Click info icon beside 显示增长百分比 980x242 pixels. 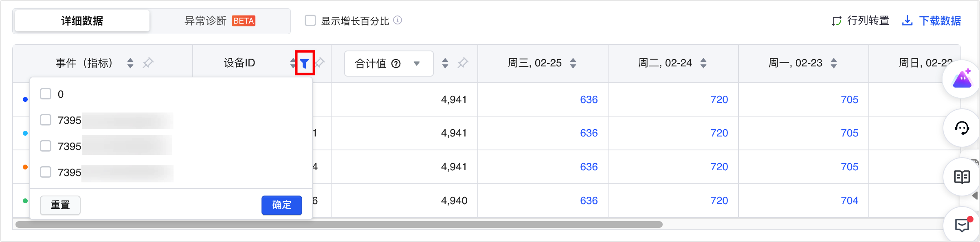(x=398, y=20)
